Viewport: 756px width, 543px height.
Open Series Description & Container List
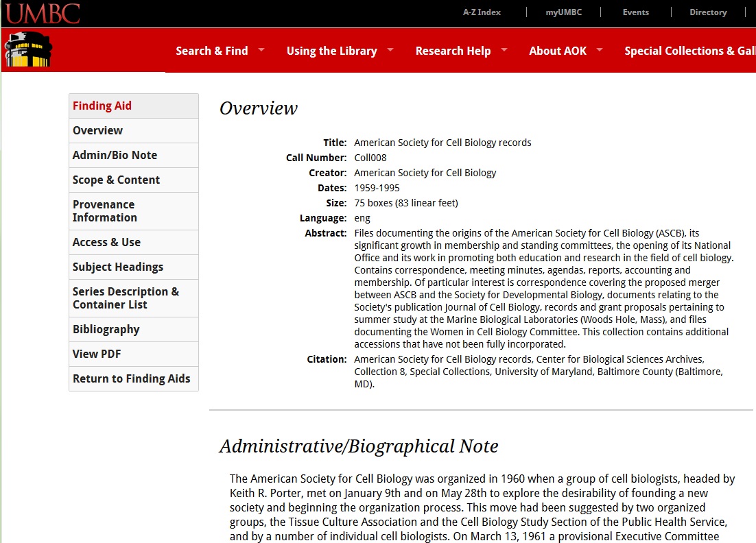(134, 298)
